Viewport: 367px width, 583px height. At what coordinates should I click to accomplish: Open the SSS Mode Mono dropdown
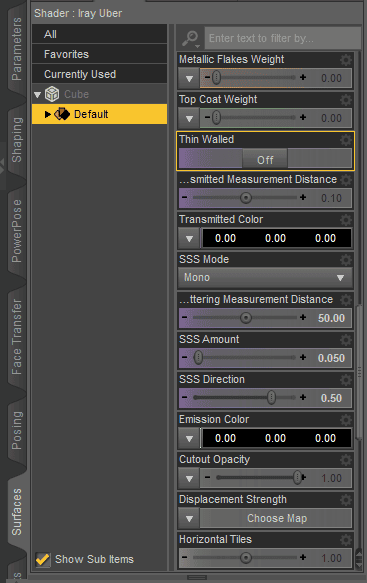click(265, 278)
